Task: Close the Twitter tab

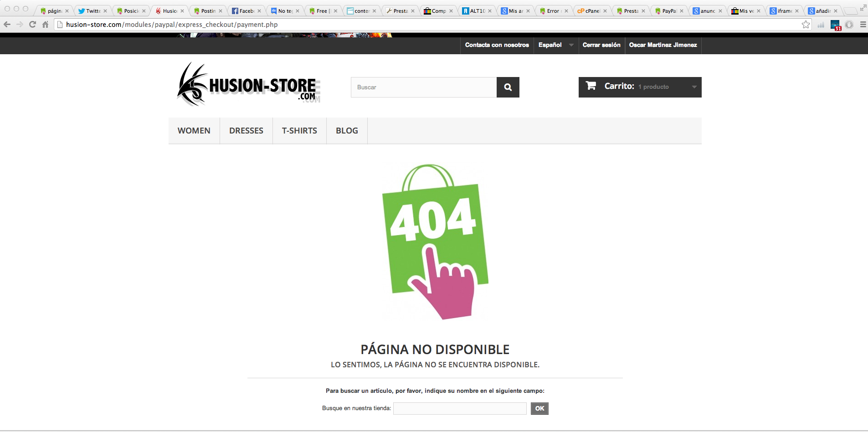Action: pyautogui.click(x=105, y=11)
